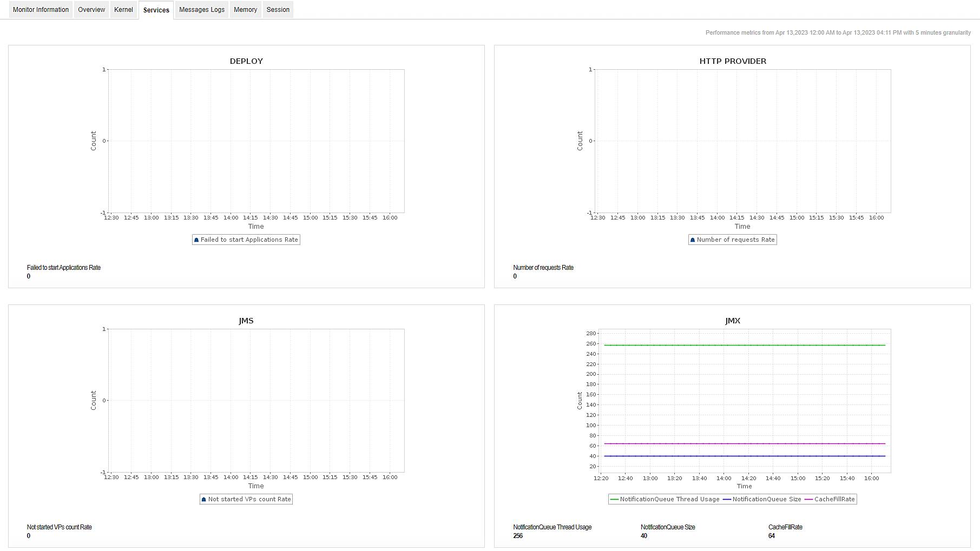The image size is (980, 551).
Task: Click the NotificationQueue Thread Usage value 256
Action: point(517,535)
